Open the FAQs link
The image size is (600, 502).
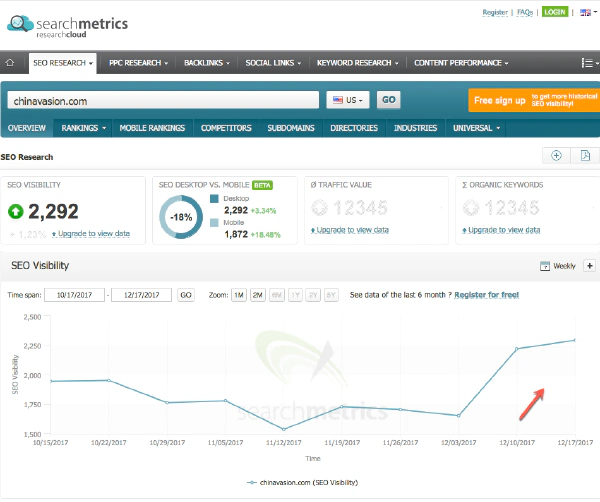coord(525,12)
